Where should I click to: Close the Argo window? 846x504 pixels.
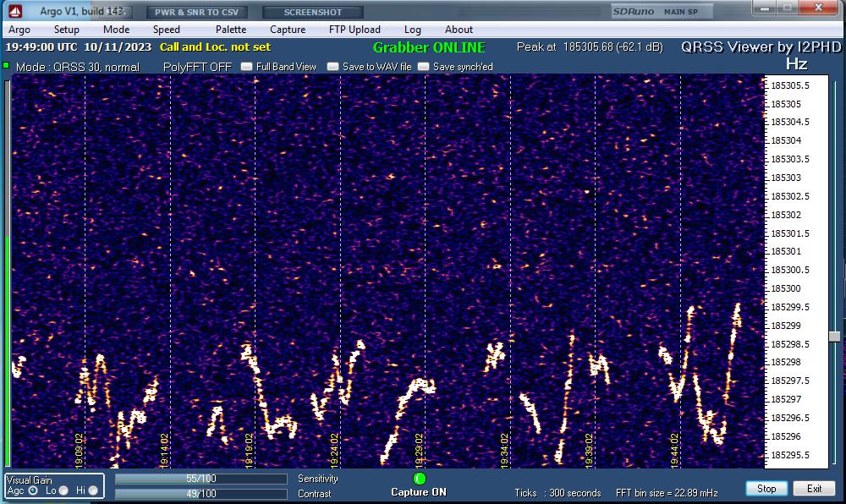[818, 8]
